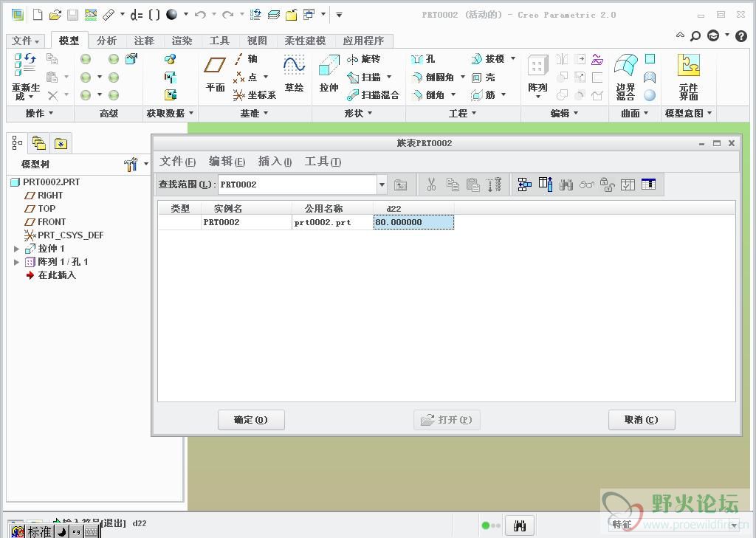The height and width of the screenshot is (538, 756).
Task: Select PRT_CSYS_DEF in the model tree
Action: coord(64,235)
